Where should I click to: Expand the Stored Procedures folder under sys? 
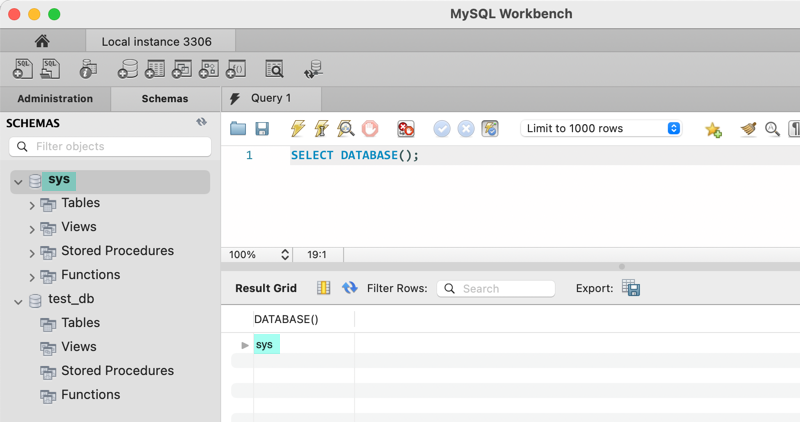32,253
